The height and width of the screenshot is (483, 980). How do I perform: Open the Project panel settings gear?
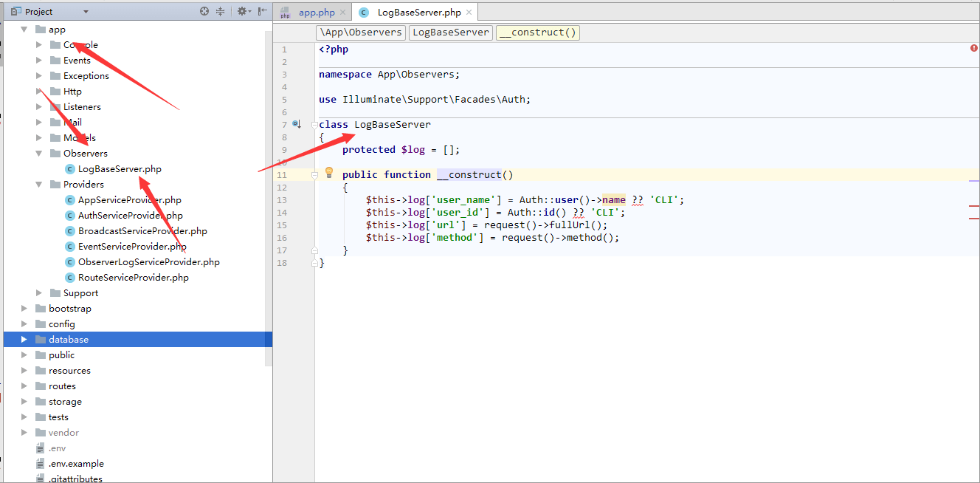[241, 11]
